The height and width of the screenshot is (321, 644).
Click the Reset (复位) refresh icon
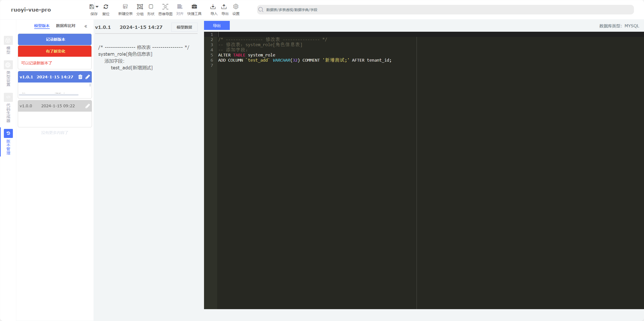pyautogui.click(x=106, y=7)
